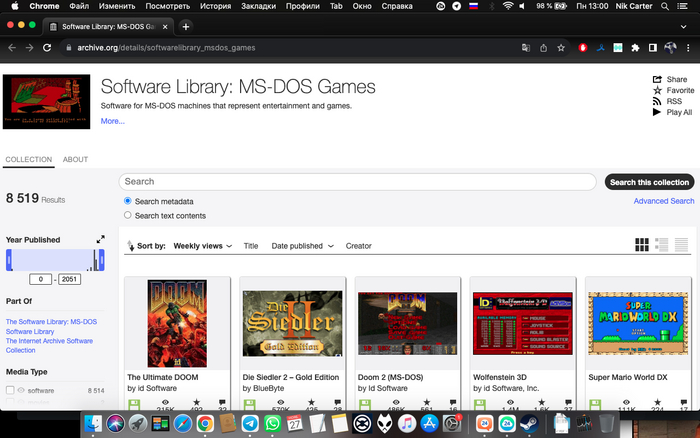Open WhatsApp from the Dock
700x438 pixels.
[272, 423]
